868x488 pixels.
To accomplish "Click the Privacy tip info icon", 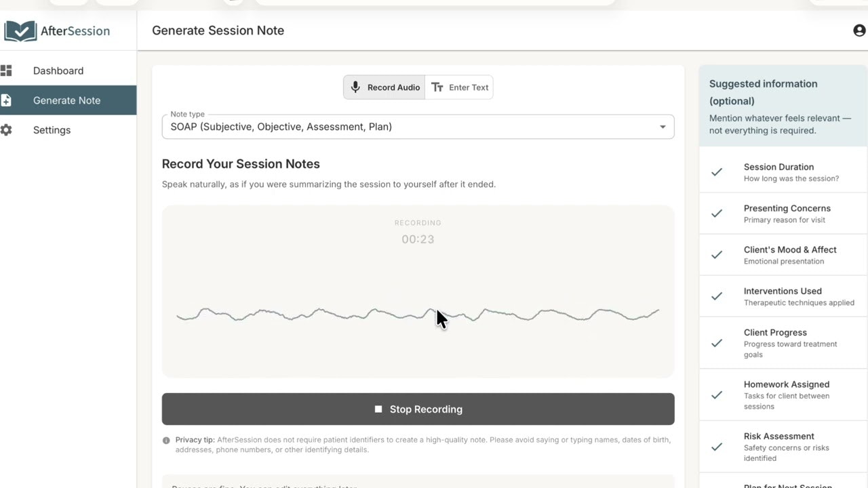I will pyautogui.click(x=166, y=441).
